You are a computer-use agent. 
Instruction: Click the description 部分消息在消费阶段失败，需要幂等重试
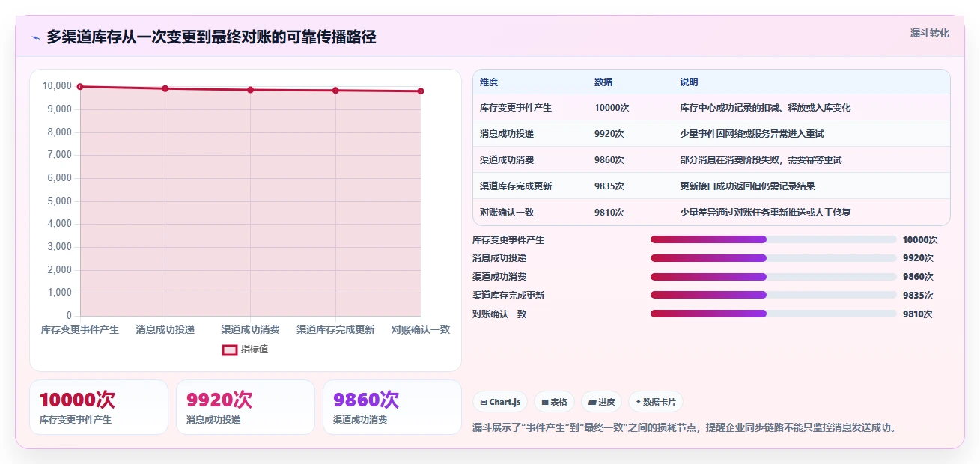761,160
